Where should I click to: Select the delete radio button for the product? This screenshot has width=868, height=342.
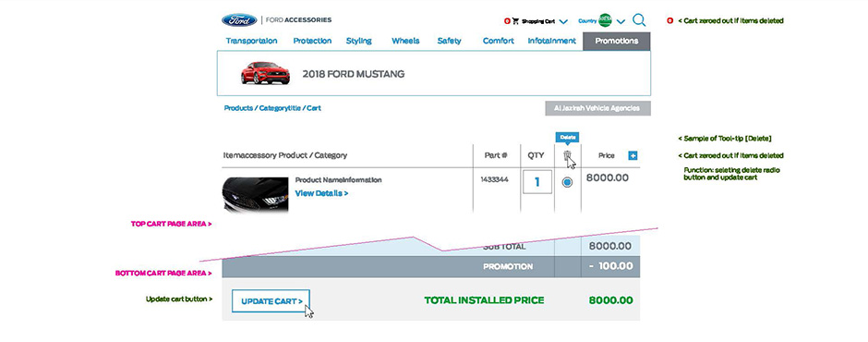[567, 182]
